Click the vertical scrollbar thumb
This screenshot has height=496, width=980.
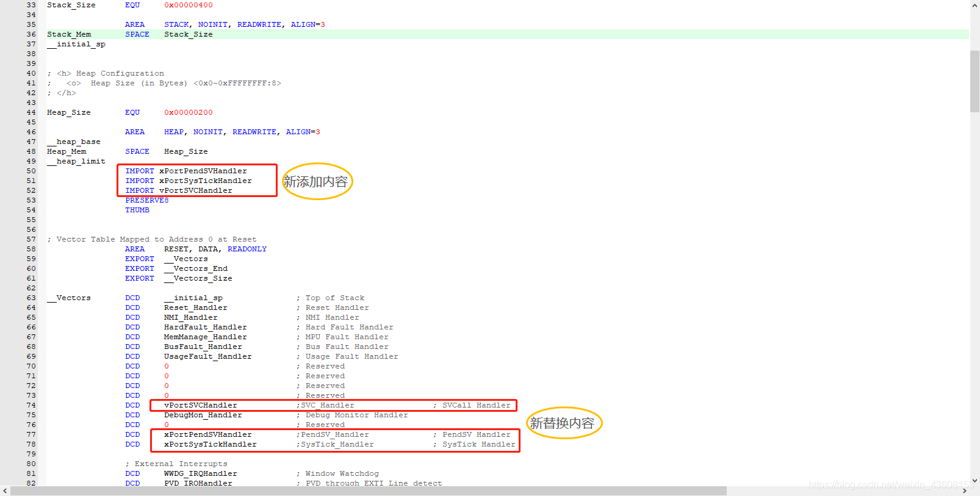click(975, 81)
